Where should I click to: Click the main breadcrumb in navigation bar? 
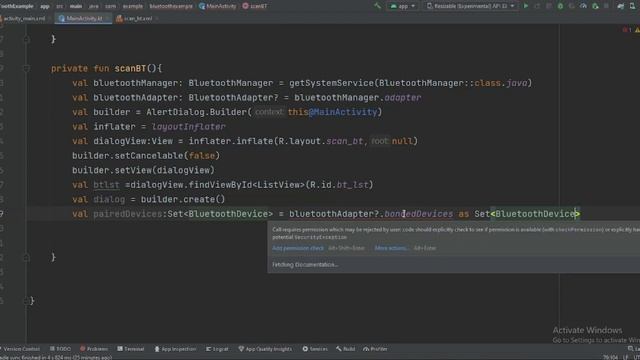(76, 6)
